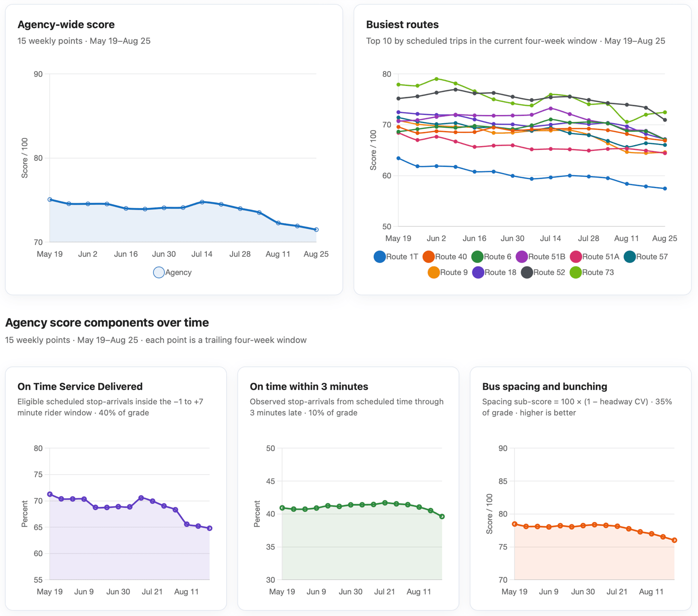Click the Bus spacing and bunching title
Viewport: 698px width, 616px height.
[544, 386]
